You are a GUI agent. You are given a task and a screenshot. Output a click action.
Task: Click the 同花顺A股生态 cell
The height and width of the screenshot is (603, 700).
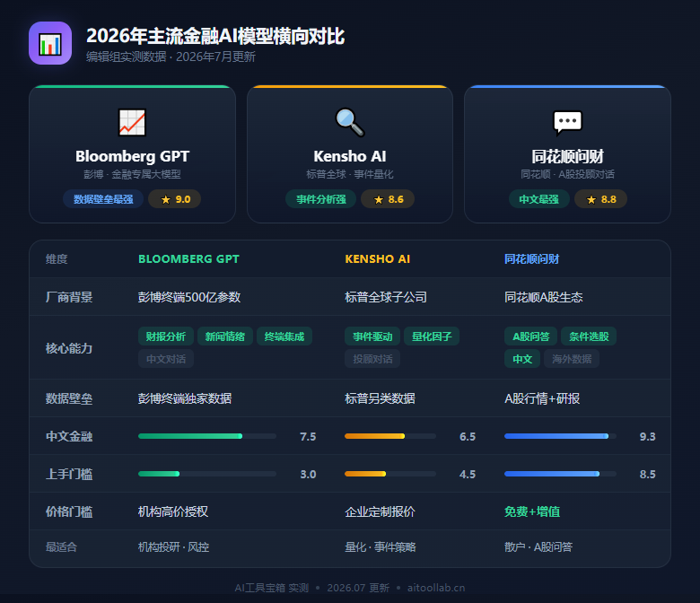coord(543,297)
